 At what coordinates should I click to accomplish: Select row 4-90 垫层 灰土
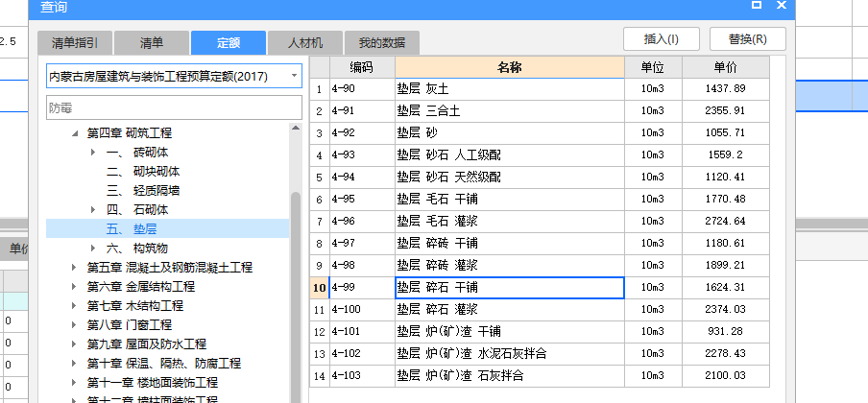point(509,89)
